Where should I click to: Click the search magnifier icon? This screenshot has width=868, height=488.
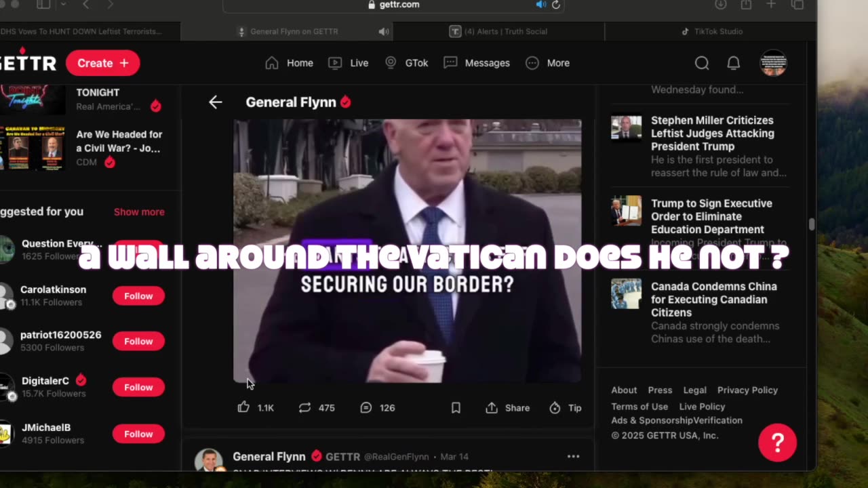click(702, 63)
